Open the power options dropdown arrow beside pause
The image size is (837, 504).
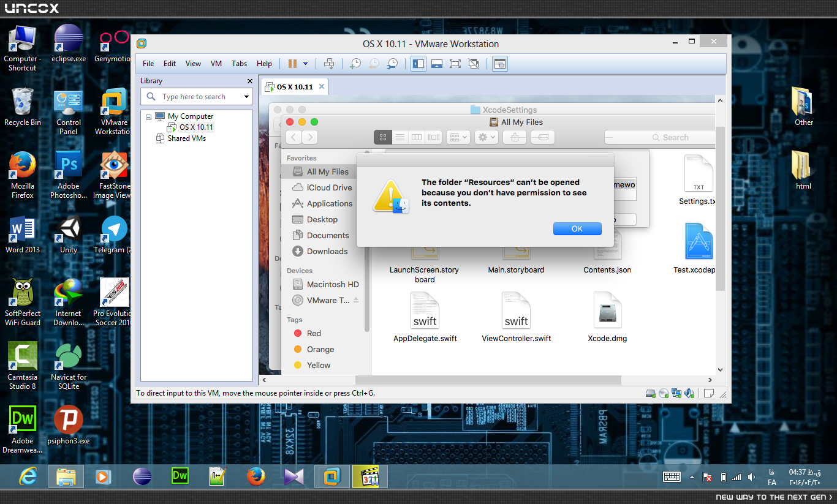pos(305,64)
